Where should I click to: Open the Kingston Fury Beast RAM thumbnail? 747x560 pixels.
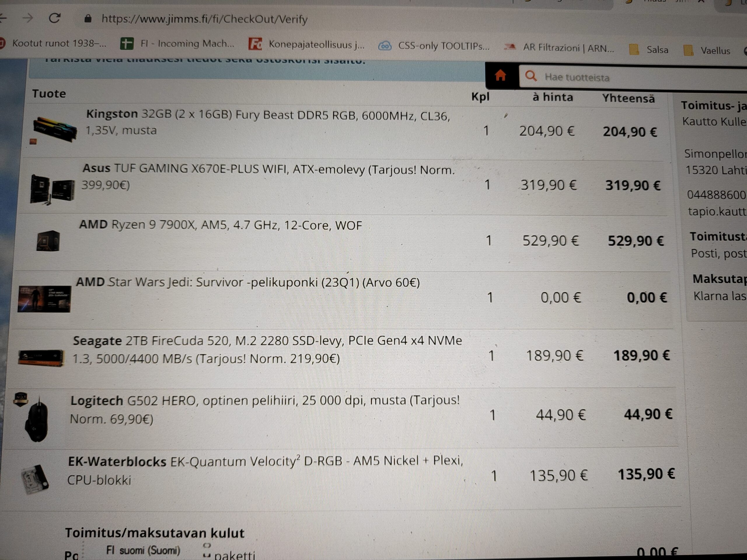pyautogui.click(x=55, y=129)
